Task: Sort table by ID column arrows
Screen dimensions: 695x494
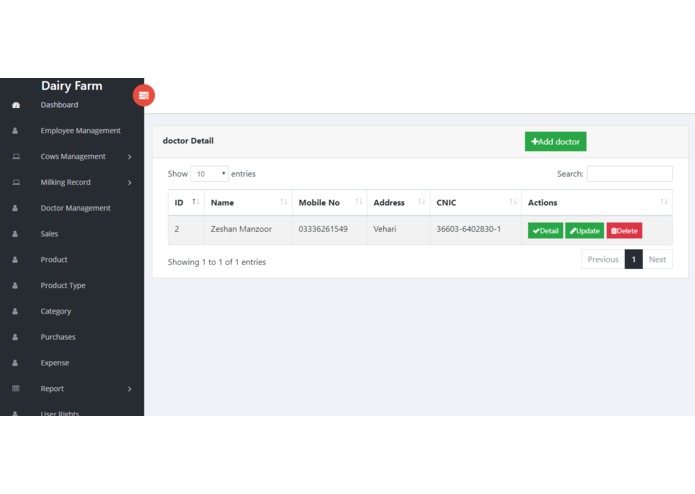Action: point(195,202)
